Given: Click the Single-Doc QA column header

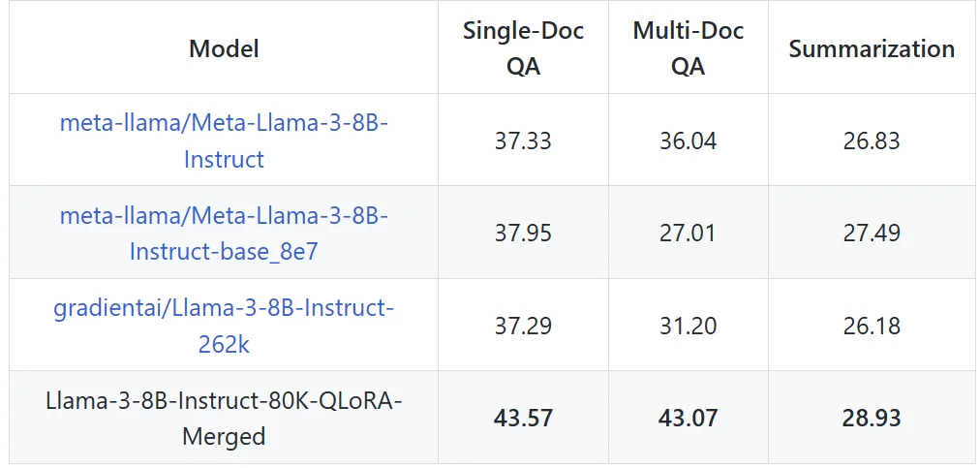Looking at the screenshot, I should 523,48.
